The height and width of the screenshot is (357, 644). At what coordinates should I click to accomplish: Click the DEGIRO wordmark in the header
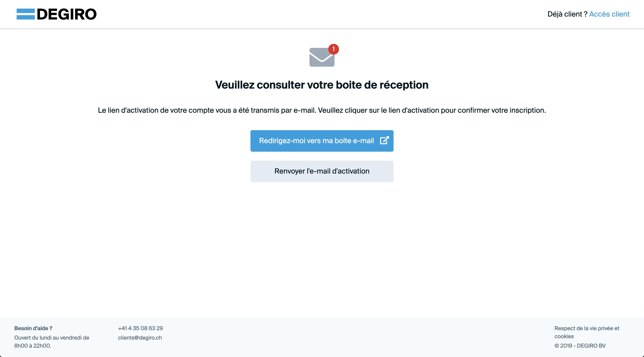pos(66,14)
